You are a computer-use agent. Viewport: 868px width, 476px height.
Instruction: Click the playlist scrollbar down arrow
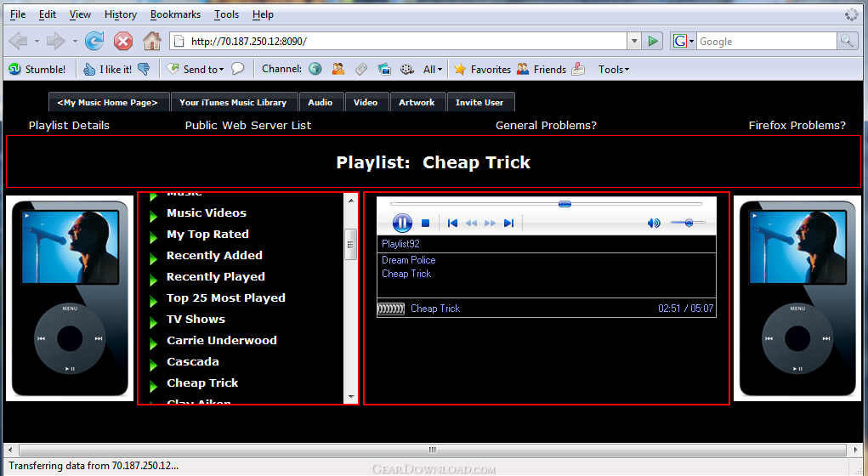[x=351, y=396]
